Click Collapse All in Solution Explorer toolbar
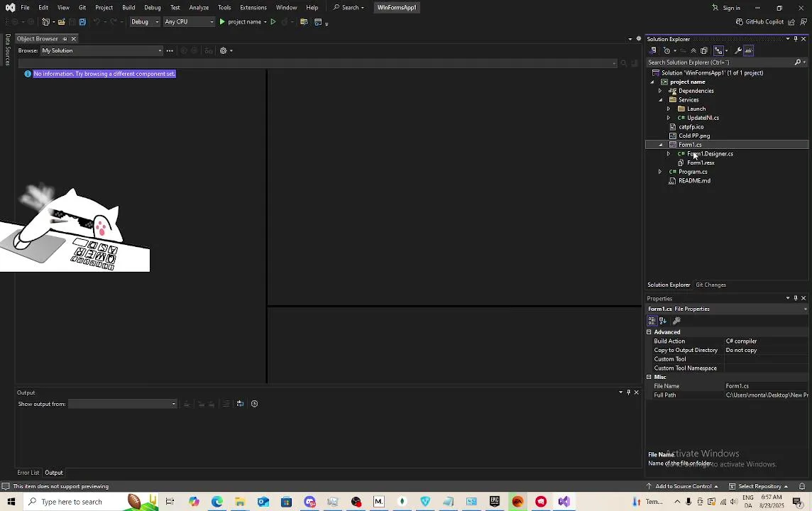The image size is (812, 511). pyautogui.click(x=693, y=50)
